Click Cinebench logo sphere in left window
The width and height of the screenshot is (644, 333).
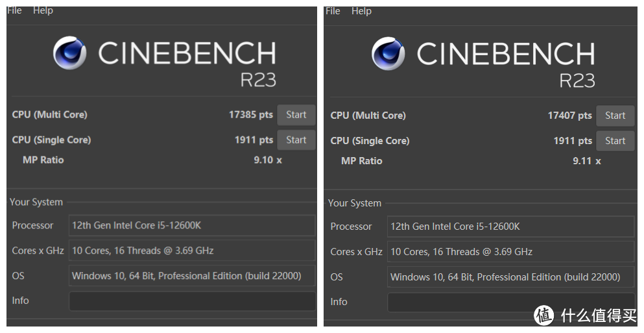pyautogui.click(x=70, y=53)
